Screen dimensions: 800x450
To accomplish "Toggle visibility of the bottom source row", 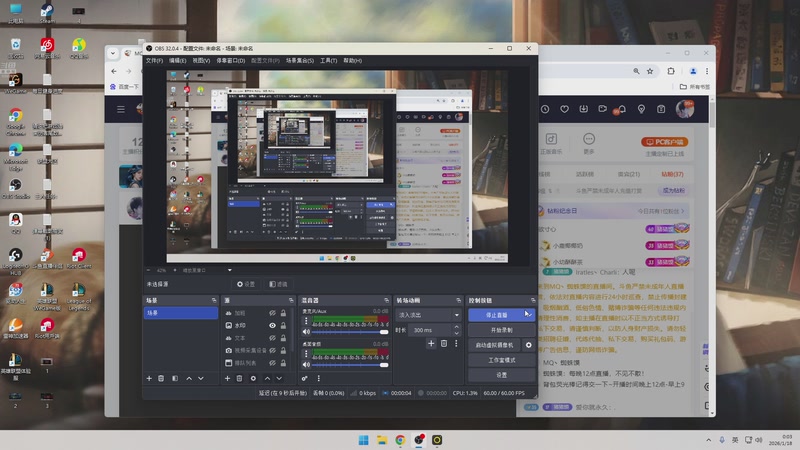I will point(272,363).
